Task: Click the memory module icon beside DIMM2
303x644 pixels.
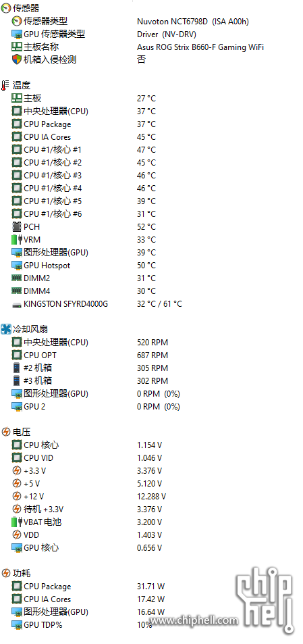Action: [17, 278]
